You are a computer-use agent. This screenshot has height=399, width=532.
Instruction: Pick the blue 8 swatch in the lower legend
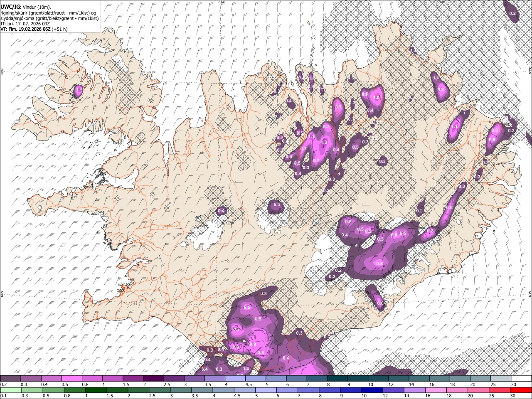(330, 390)
